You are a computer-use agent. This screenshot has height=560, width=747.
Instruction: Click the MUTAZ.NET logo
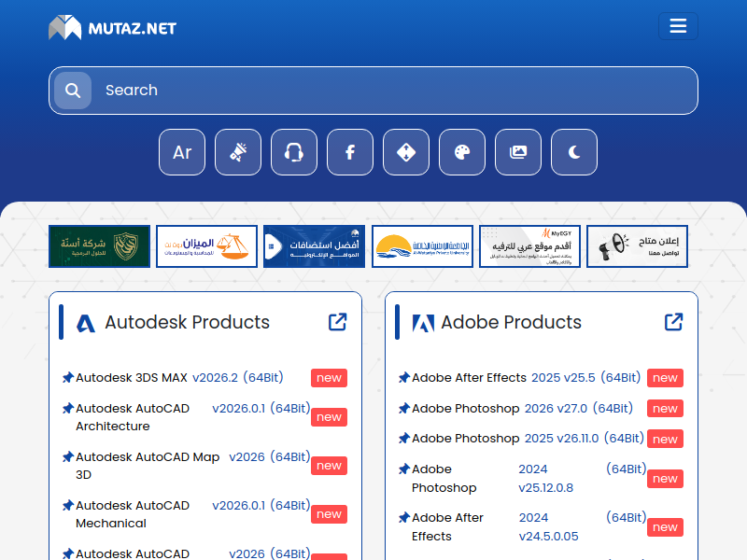(x=112, y=28)
